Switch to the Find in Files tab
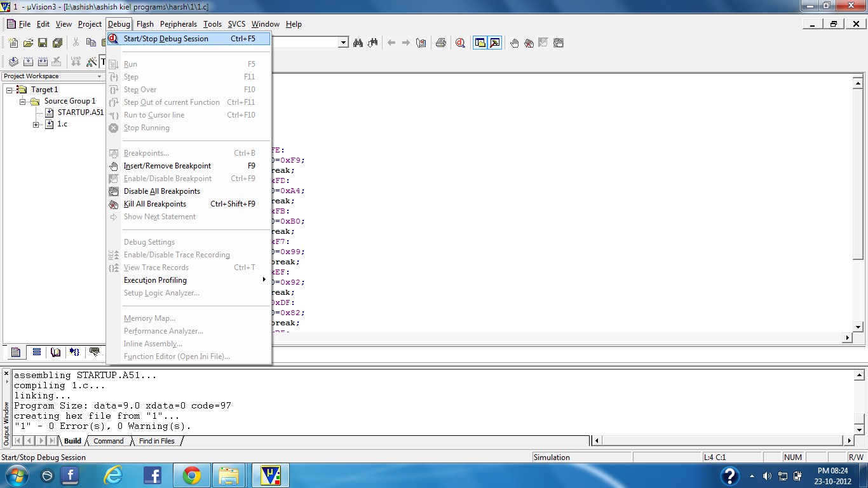The image size is (868, 488). point(156,441)
